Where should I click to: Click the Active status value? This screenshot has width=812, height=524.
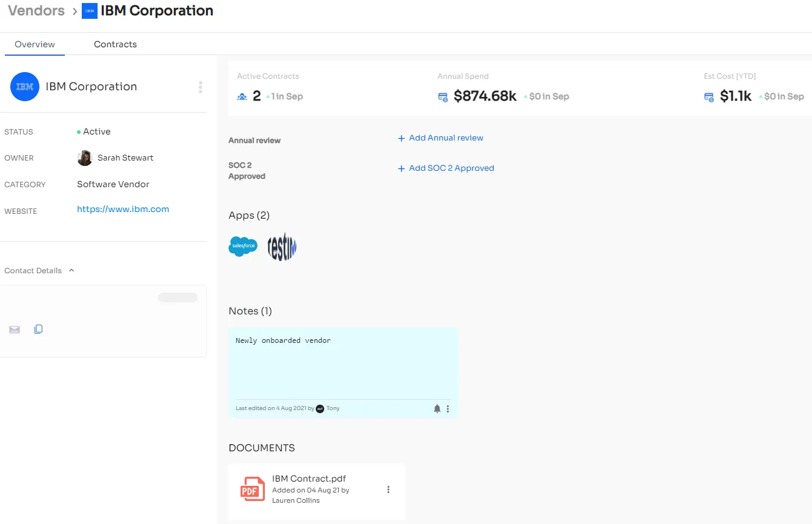click(97, 131)
